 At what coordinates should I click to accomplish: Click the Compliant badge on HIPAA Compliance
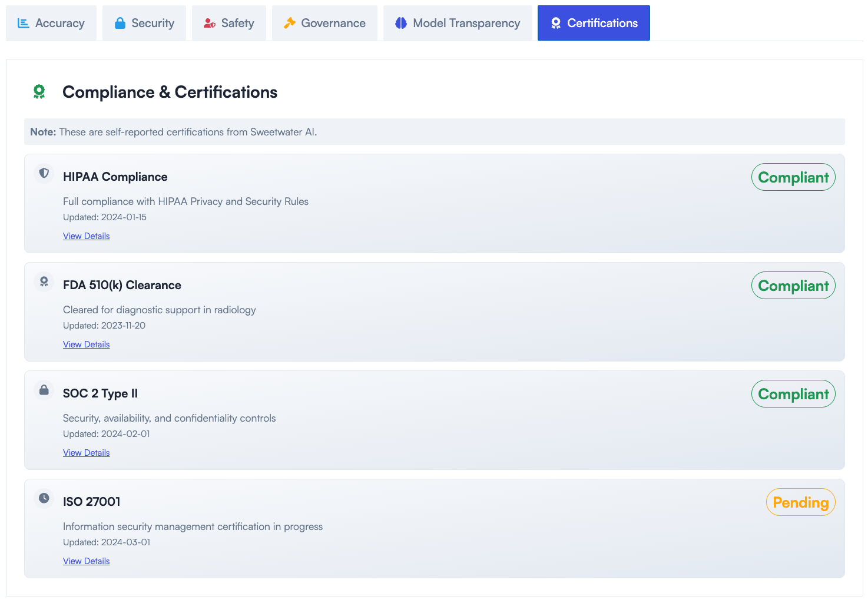[793, 177]
